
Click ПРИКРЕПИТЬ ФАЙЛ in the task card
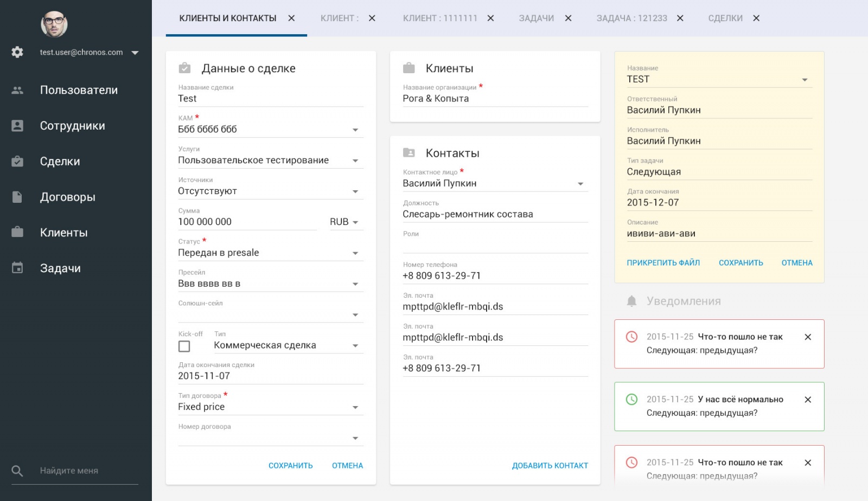(663, 263)
